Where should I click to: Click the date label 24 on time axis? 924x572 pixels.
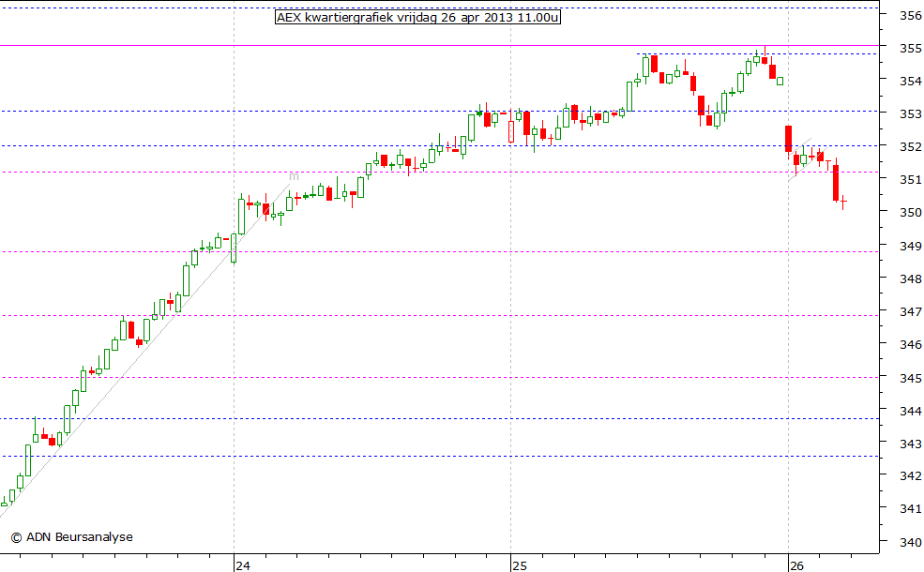tap(243, 565)
